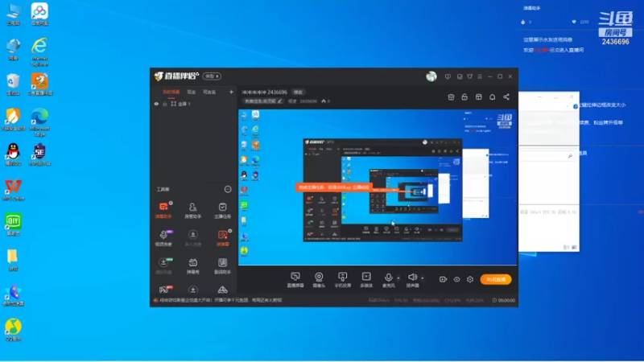This screenshot has height=362, width=644.
Task: Add a 多媒体 media source
Action: 366,279
